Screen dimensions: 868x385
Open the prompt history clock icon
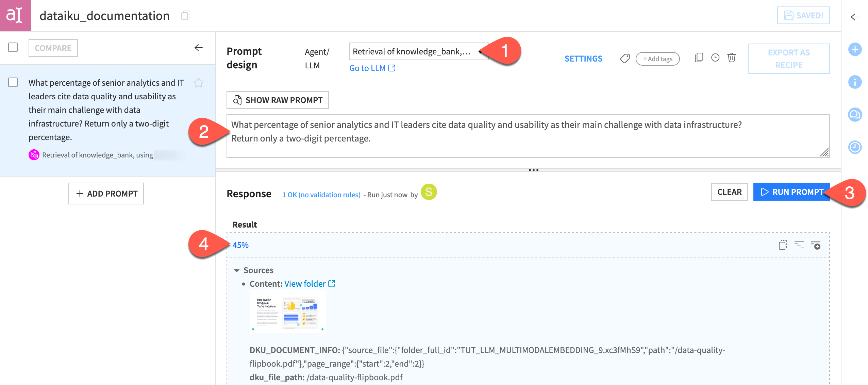pos(715,57)
